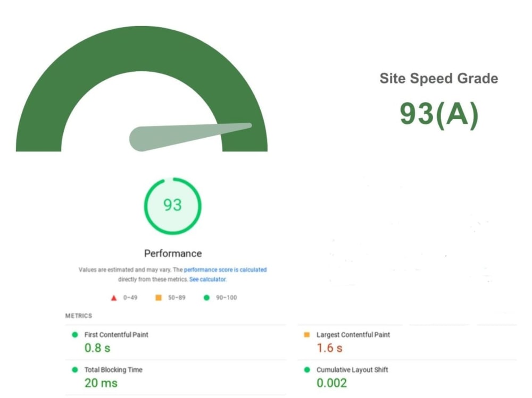
Task: Click the '90–100' legend range text
Action: [226, 298]
